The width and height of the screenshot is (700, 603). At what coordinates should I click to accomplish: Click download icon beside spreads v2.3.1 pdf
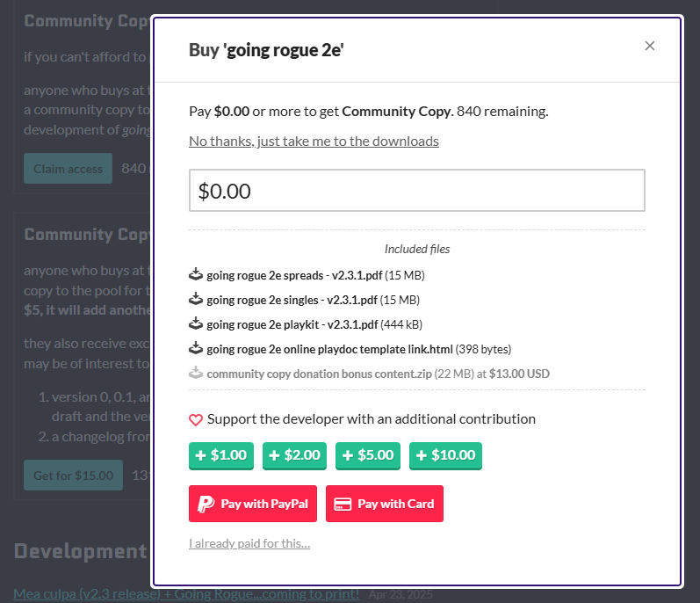pos(196,274)
